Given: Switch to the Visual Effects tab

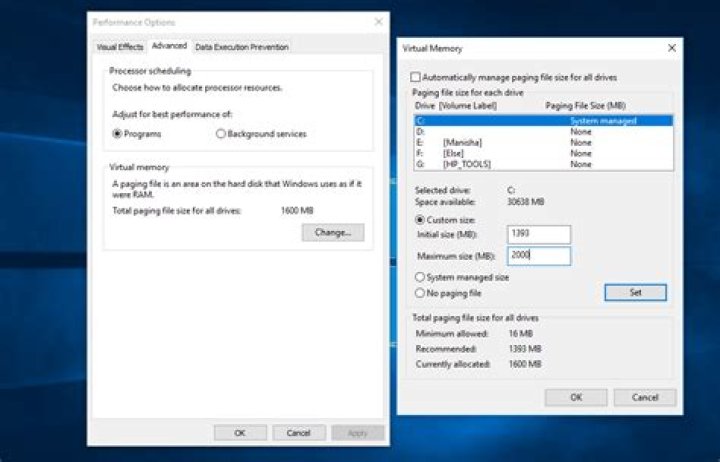Looking at the screenshot, I should (x=120, y=47).
